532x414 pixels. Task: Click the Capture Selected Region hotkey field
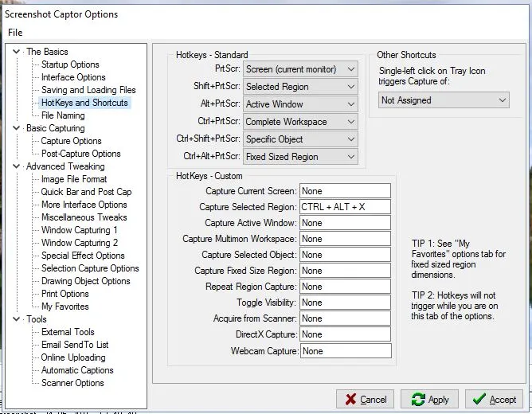(x=345, y=207)
